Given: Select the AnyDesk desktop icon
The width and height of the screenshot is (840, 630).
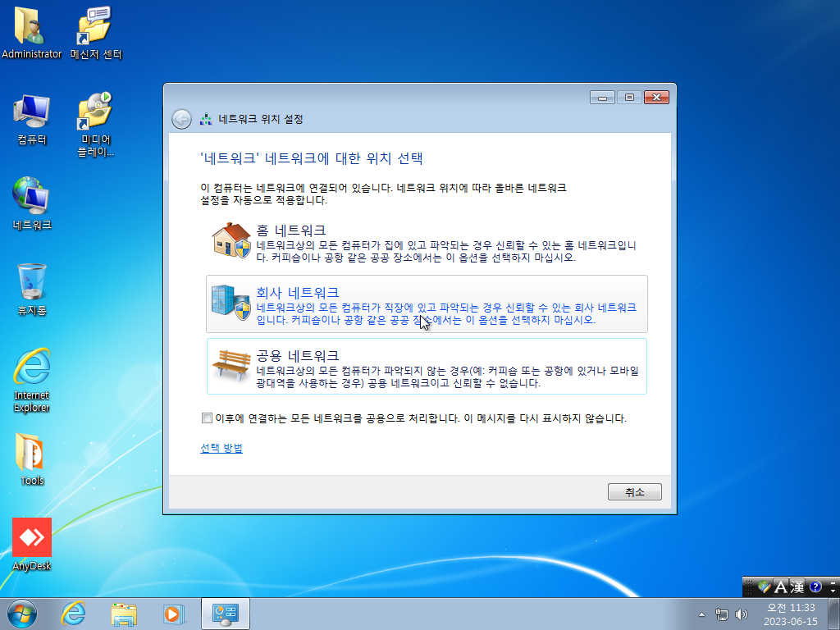Looking at the screenshot, I should tap(32, 545).
